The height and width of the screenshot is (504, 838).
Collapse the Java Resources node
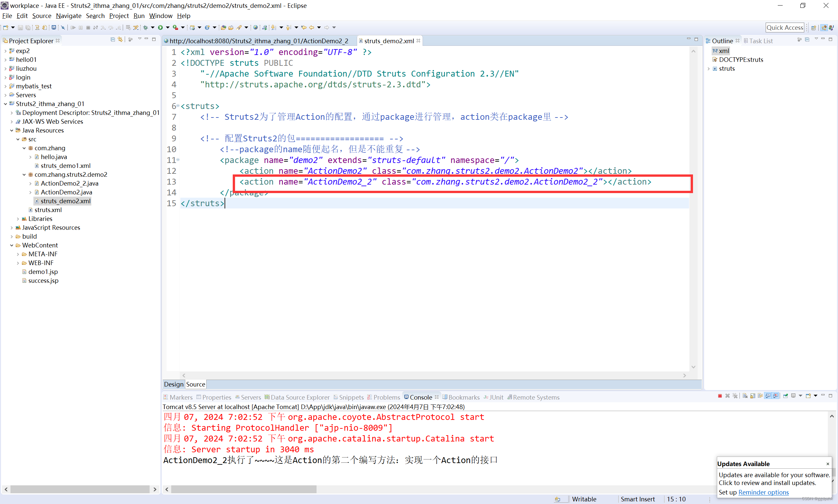click(11, 130)
